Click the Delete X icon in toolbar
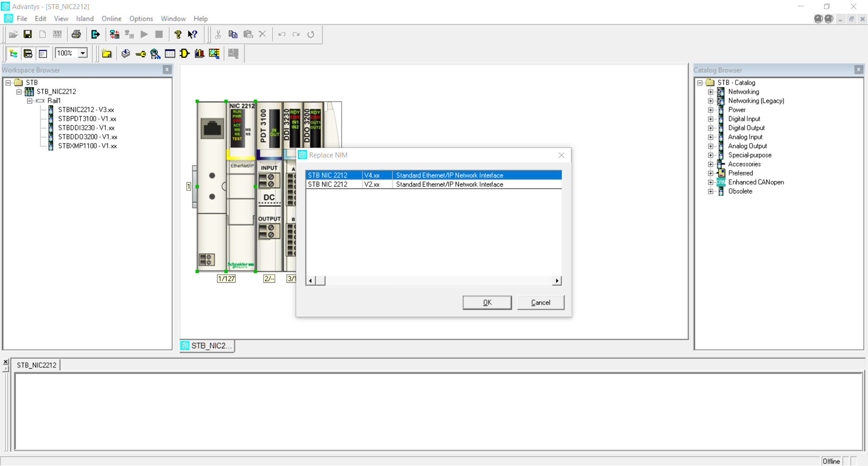 [263, 34]
